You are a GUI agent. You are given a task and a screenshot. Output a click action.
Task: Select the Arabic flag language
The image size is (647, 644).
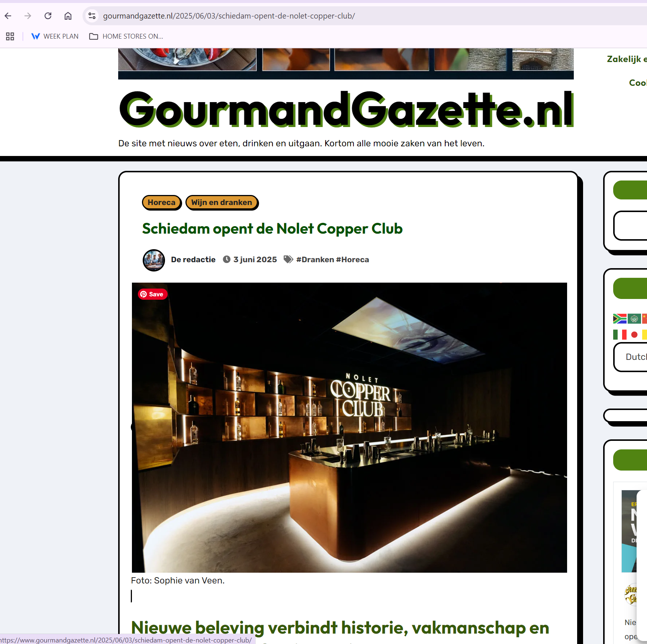click(x=634, y=319)
